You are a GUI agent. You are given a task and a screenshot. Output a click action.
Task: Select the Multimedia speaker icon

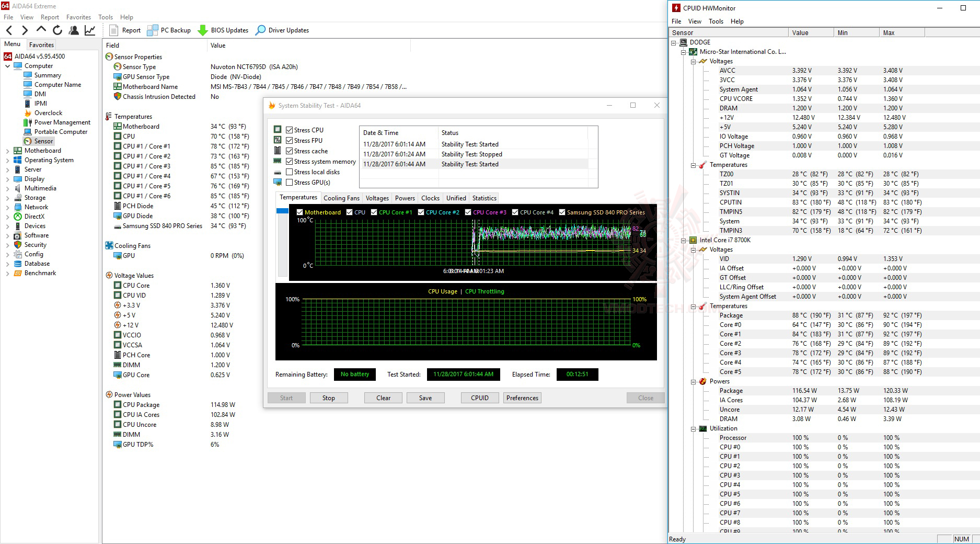[18, 188]
